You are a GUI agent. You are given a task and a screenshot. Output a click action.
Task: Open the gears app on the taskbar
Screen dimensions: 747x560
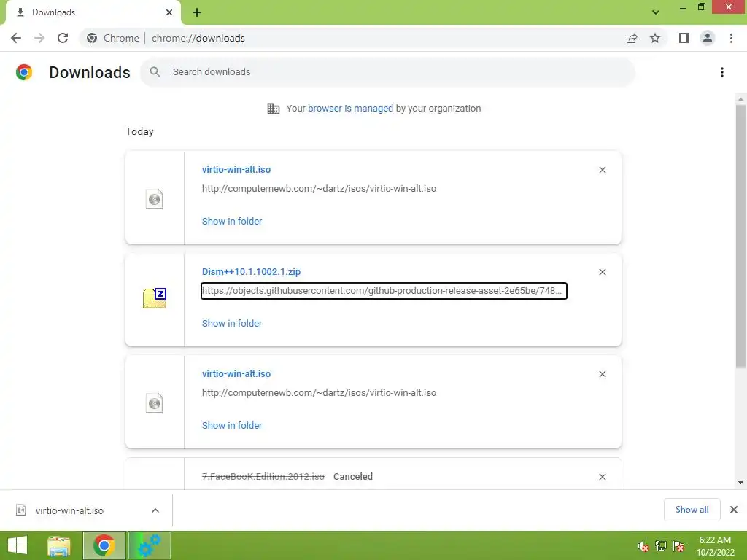[x=149, y=545]
